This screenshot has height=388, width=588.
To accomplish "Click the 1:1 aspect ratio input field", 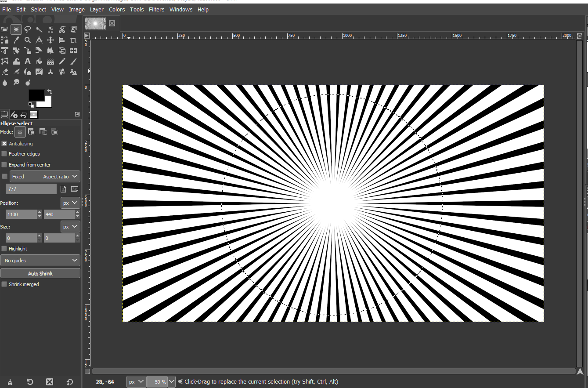I will 31,189.
